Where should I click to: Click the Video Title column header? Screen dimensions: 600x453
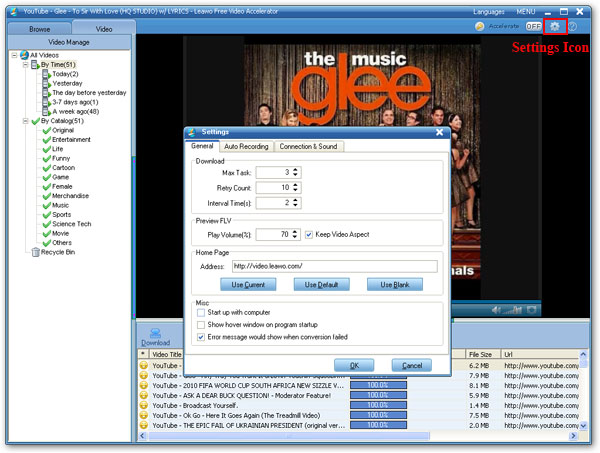tap(166, 355)
